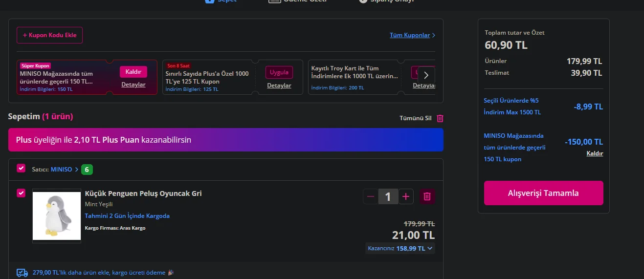Click the green seller rating badge 6
The image size is (644, 279).
click(x=87, y=170)
